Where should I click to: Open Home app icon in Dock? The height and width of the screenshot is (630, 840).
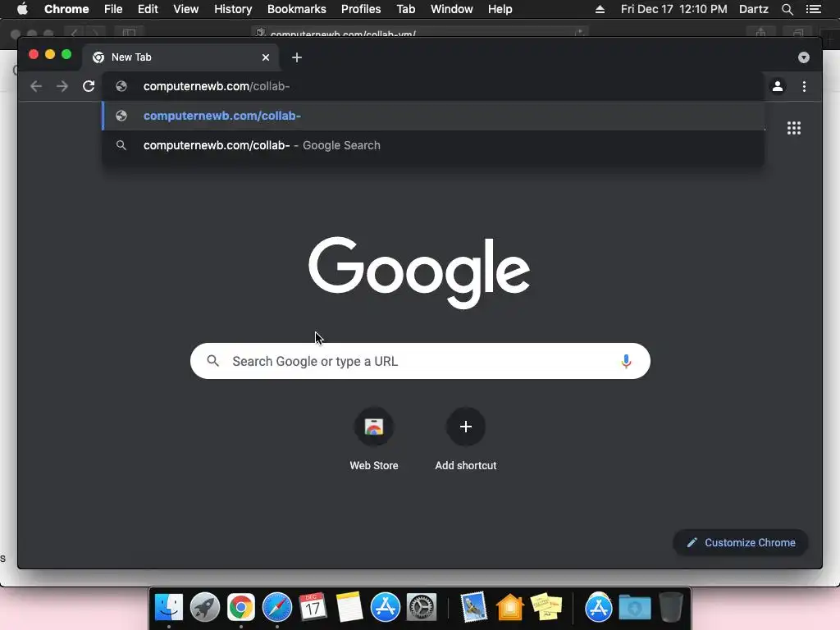click(509, 607)
